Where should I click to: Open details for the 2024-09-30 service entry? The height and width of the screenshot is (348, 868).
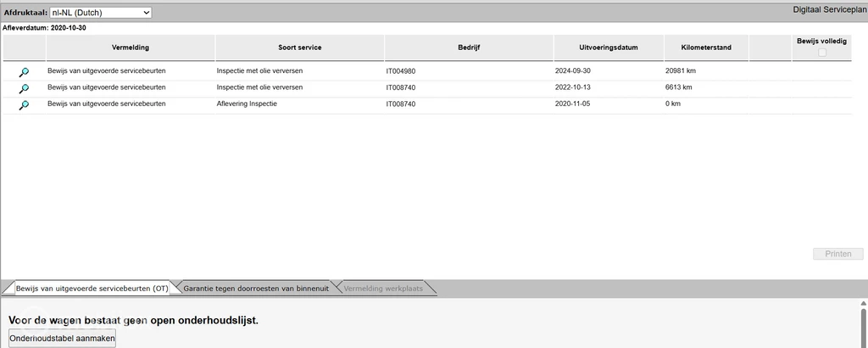(x=24, y=72)
